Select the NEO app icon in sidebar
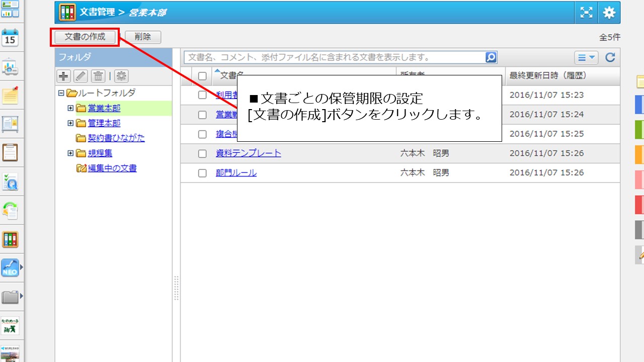 (11, 268)
